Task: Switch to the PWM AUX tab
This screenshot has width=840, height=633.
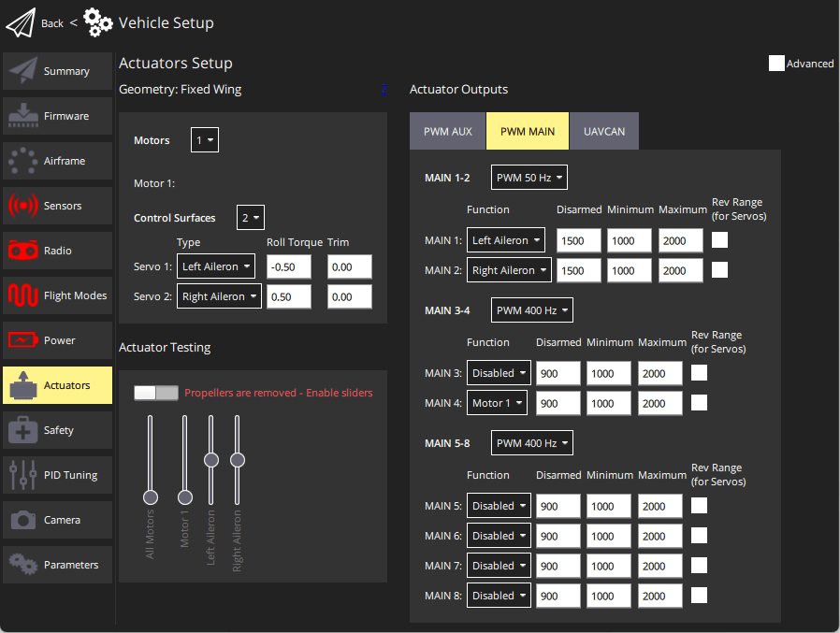Action: [x=447, y=132]
